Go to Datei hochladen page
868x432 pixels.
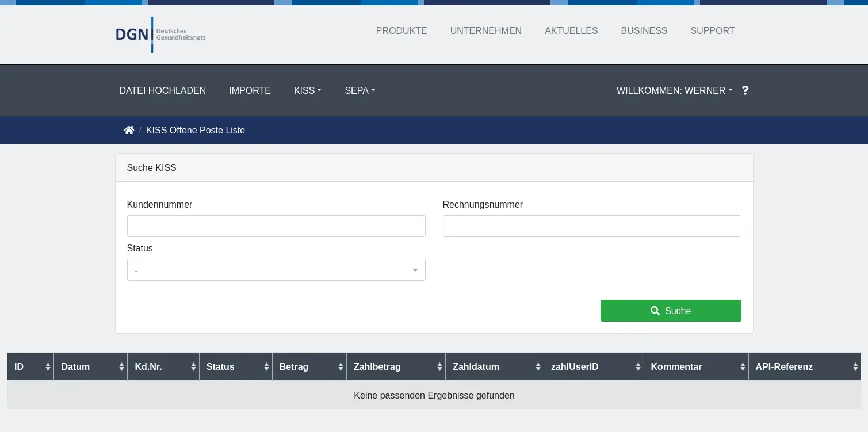(162, 90)
